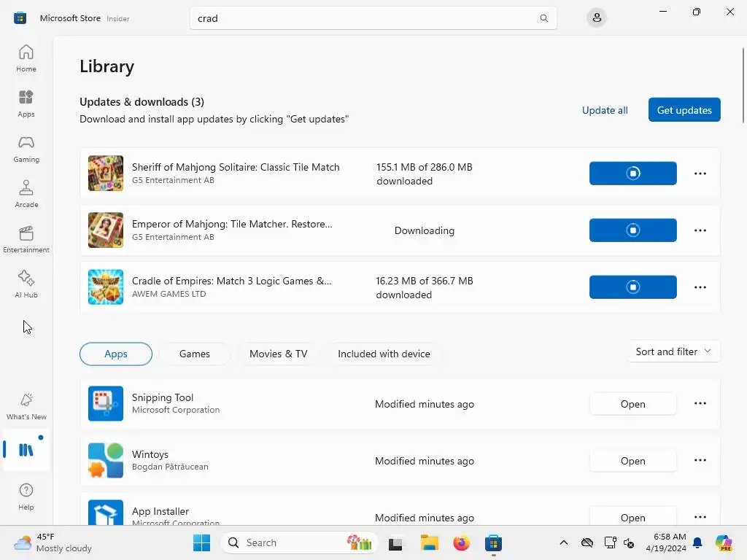
Task: Open AI Hub in the sidebar
Action: [x=26, y=285]
